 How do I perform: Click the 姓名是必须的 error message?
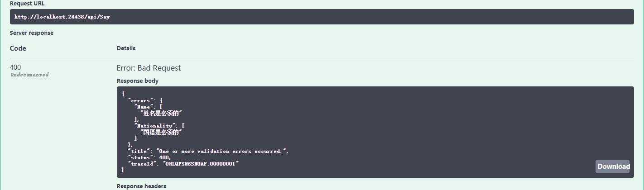pyautogui.click(x=164, y=113)
